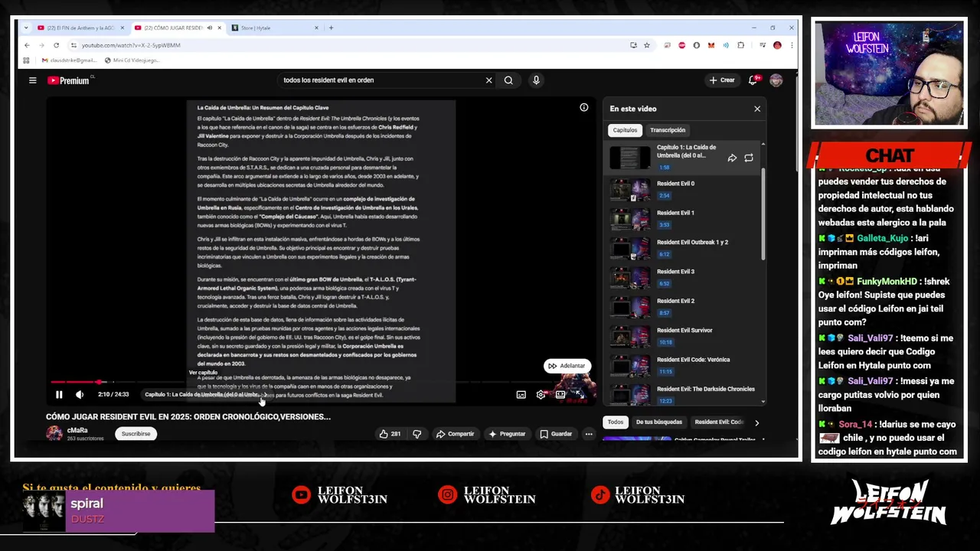Screen dimensions: 980x551
Task: Click the Adelantar skip button
Action: [567, 366]
